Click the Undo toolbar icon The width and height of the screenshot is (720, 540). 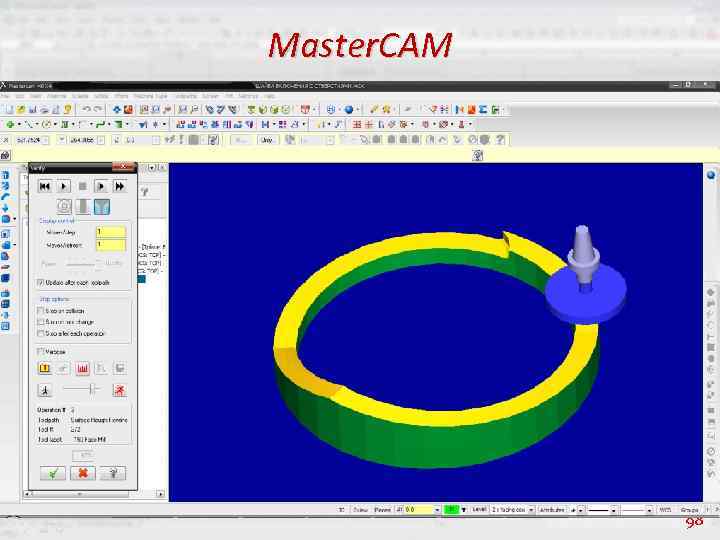86,109
